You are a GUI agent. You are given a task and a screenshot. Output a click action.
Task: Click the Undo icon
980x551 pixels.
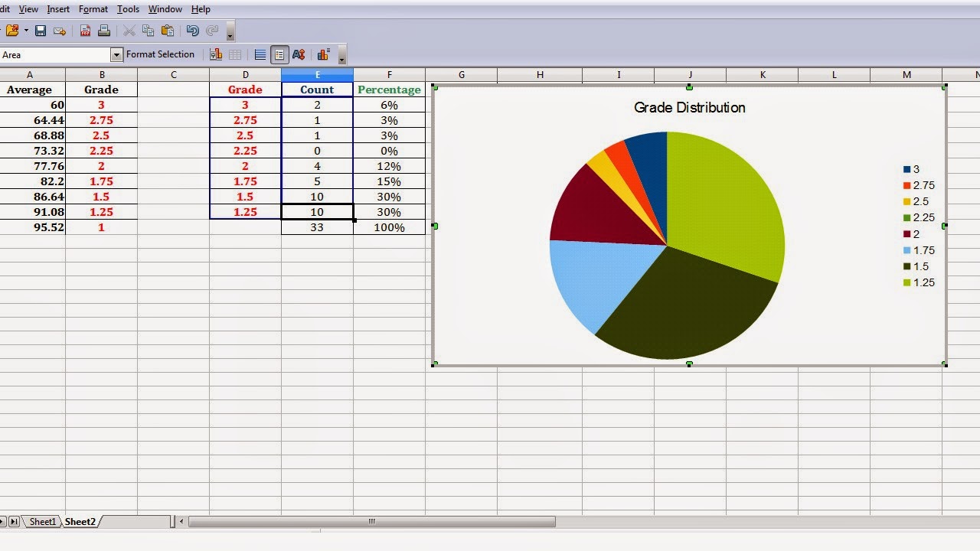coord(193,31)
